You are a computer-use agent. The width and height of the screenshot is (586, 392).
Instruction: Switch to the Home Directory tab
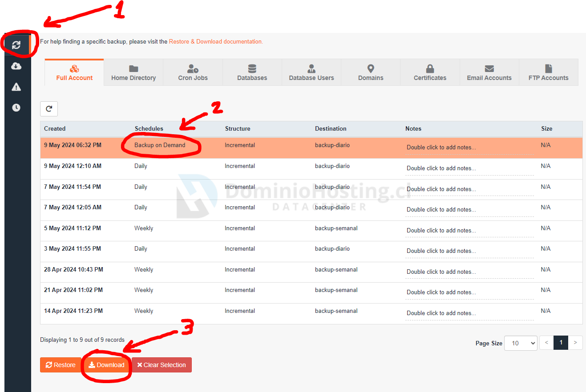[133, 72]
